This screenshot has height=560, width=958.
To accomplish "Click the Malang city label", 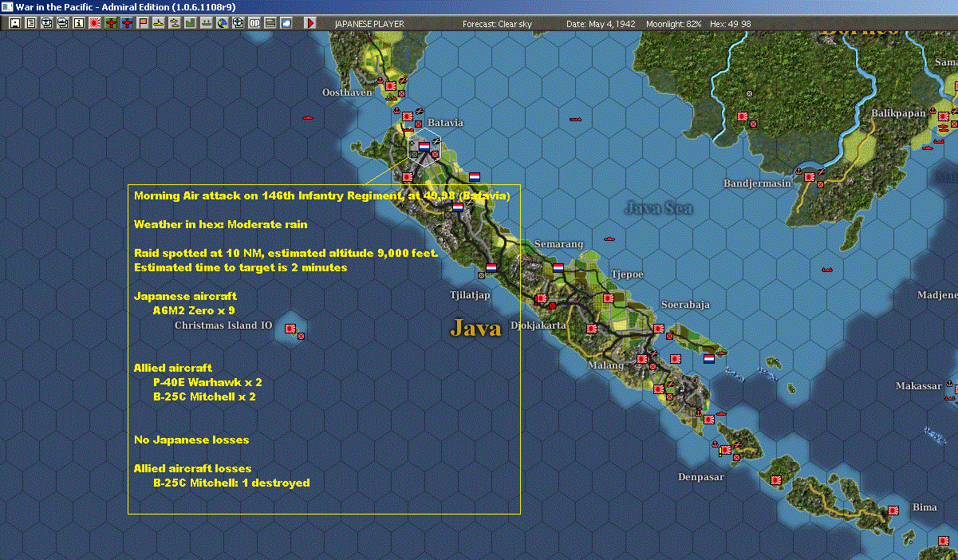I will click(605, 365).
